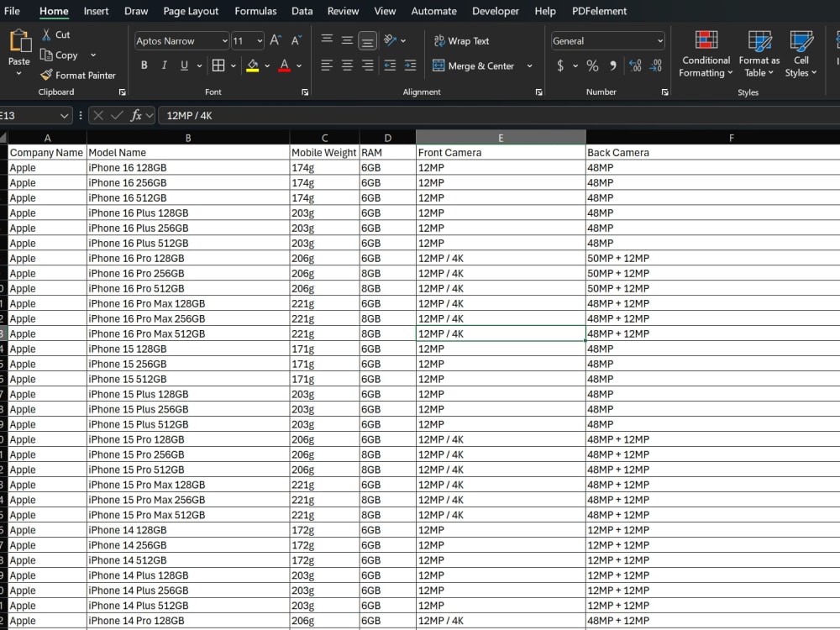Expand the Copy options arrow
840x630 pixels.
click(x=93, y=55)
